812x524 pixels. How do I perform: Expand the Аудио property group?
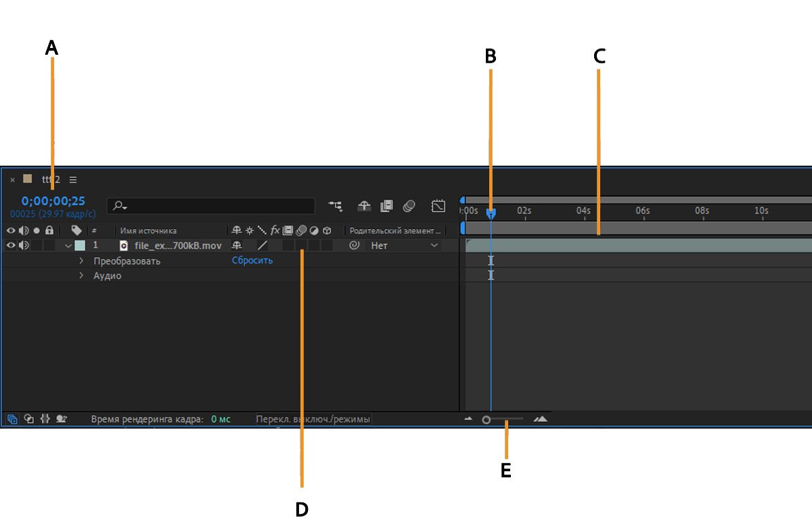click(81, 275)
